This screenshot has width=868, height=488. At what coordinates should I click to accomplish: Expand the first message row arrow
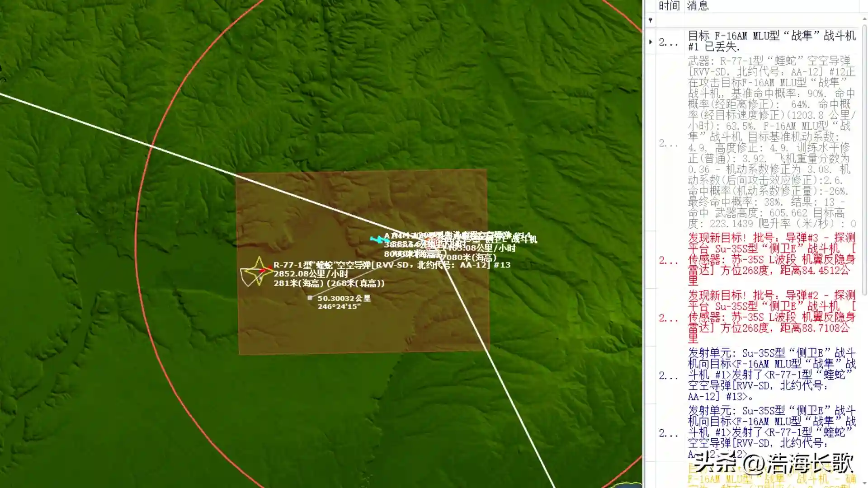point(650,42)
